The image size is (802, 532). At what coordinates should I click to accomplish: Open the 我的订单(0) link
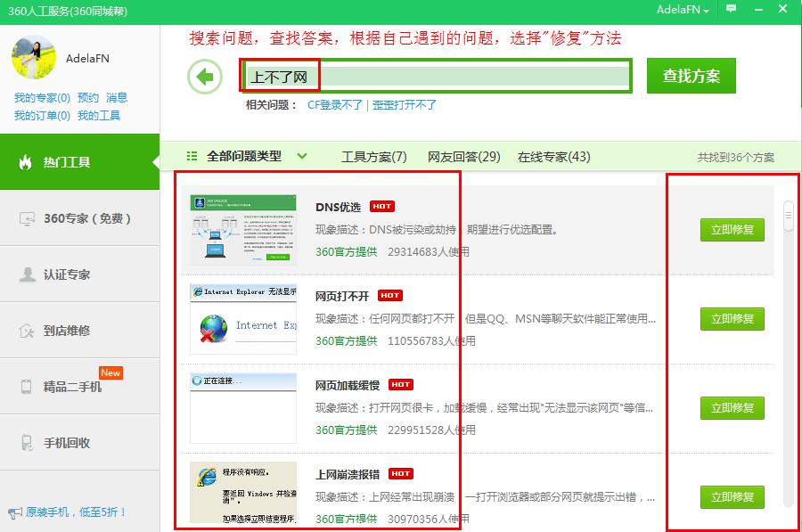(42, 116)
